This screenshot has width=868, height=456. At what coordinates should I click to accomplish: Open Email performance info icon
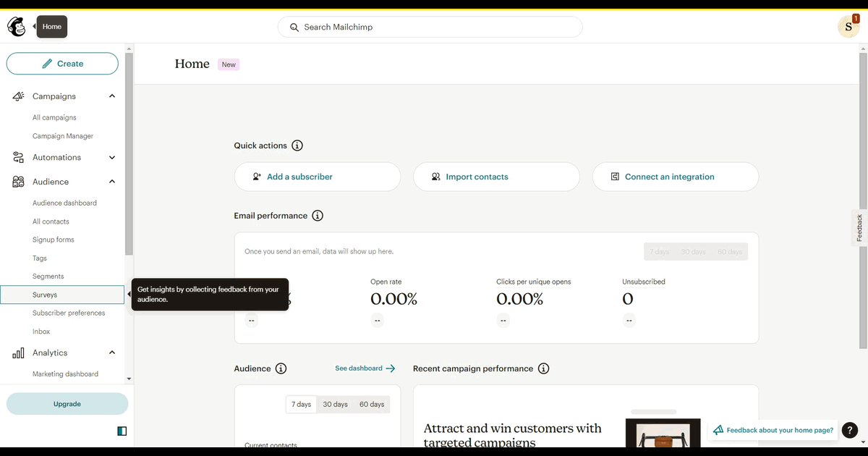pyautogui.click(x=318, y=216)
